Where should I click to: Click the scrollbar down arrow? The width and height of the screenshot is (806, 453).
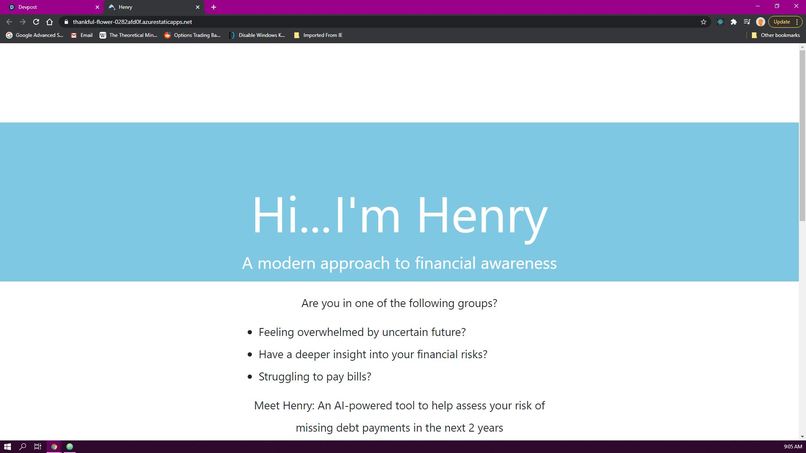pyautogui.click(x=802, y=437)
